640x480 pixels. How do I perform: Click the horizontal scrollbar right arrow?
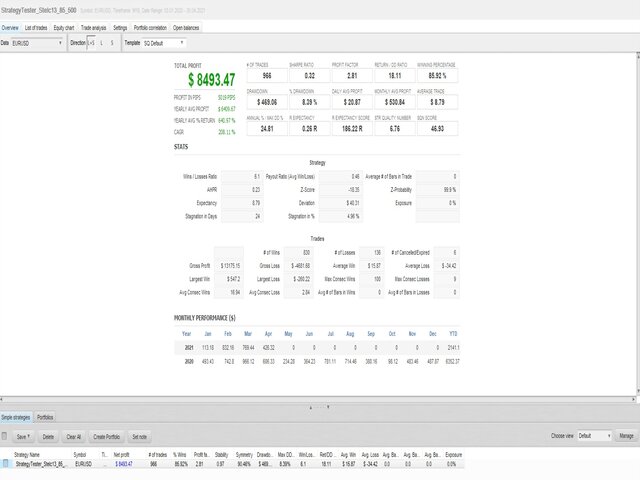(x=633, y=399)
